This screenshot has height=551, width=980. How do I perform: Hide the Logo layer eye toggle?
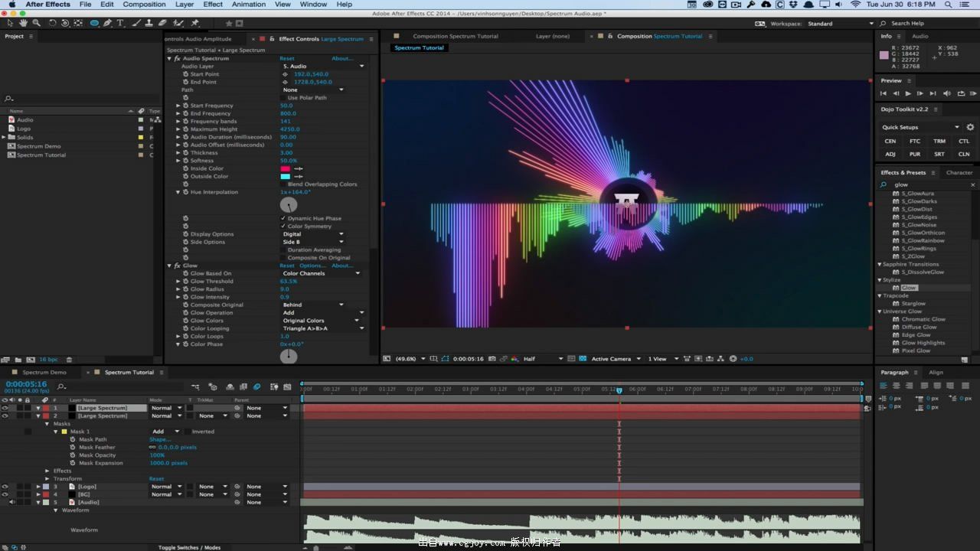(5, 487)
